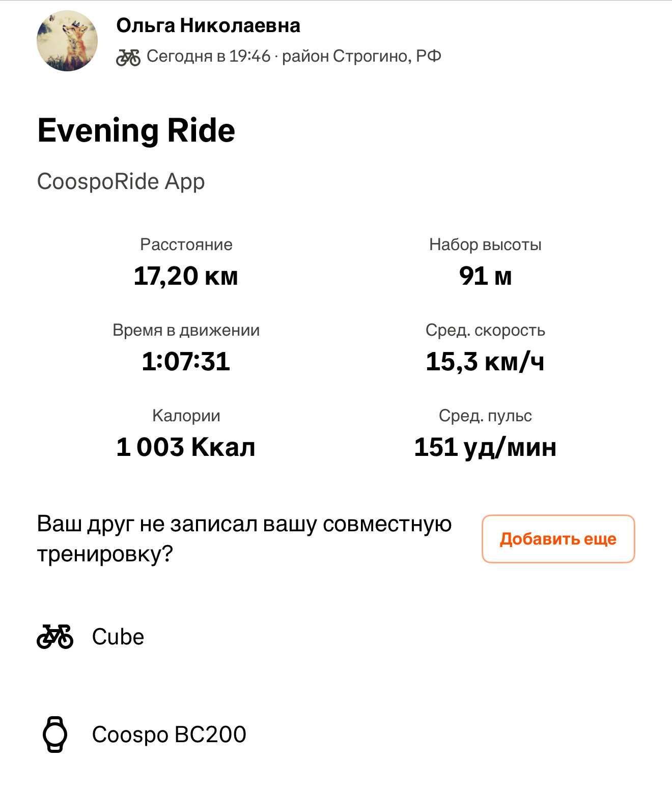Tap the athlete name Ольга Николаевна

coord(208,25)
